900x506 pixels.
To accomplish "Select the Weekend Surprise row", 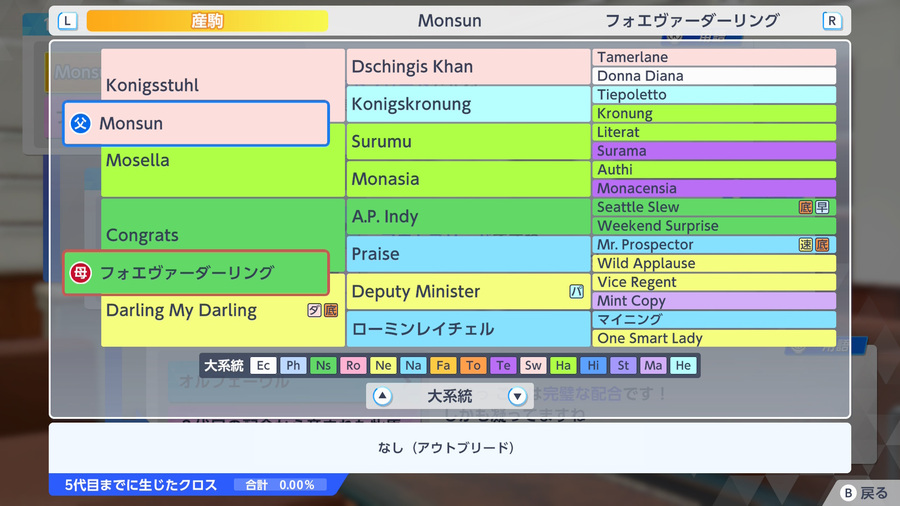I will [x=714, y=226].
